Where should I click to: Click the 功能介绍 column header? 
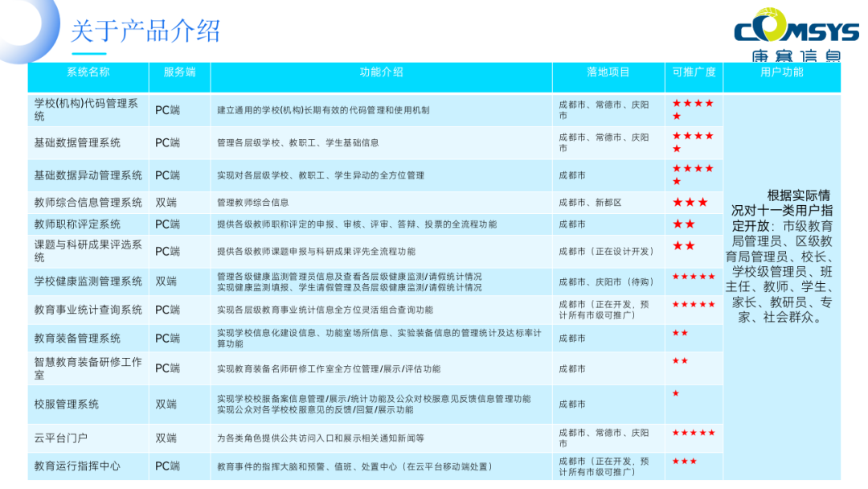(381, 72)
